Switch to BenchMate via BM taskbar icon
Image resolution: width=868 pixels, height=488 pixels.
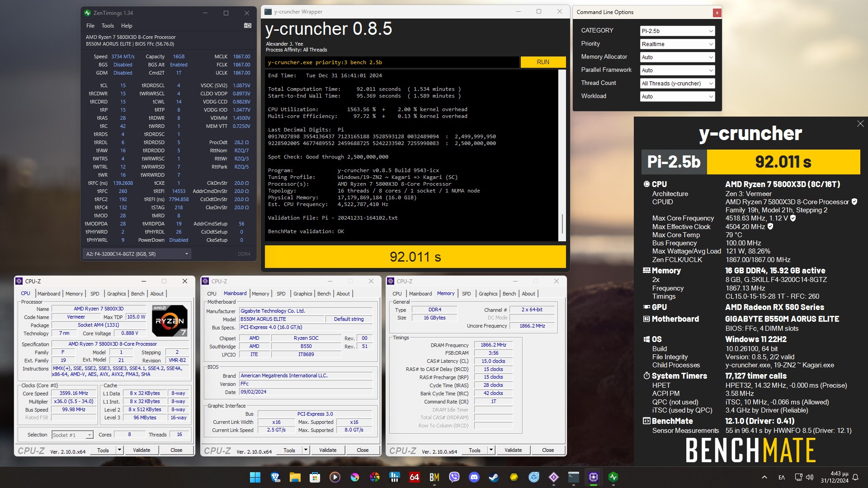[434, 477]
